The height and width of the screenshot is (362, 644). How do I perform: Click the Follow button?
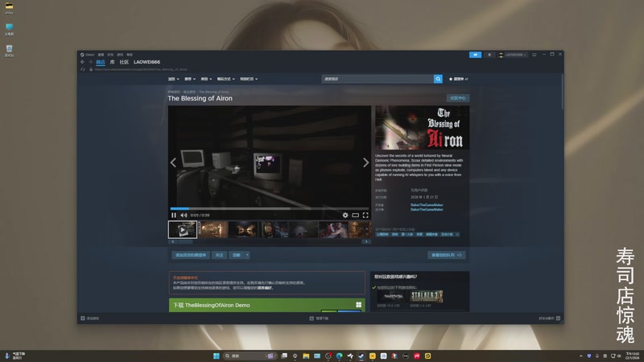click(219, 255)
